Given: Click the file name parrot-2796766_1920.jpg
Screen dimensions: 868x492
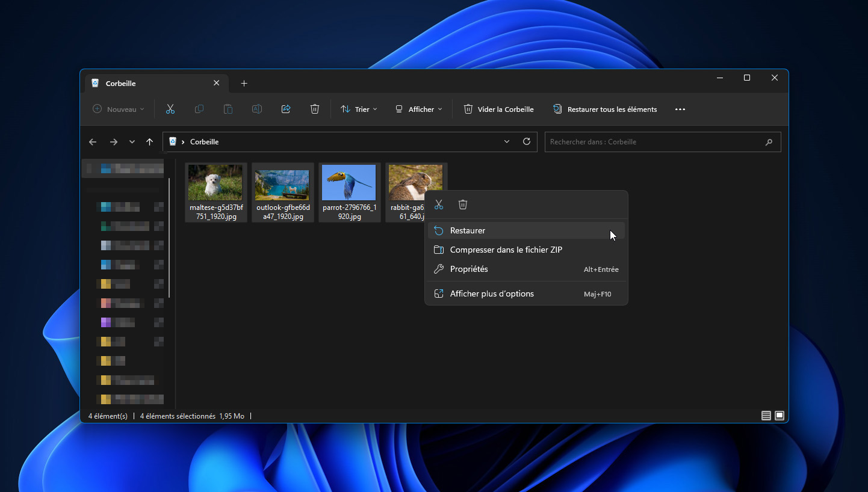Looking at the screenshot, I should [350, 212].
